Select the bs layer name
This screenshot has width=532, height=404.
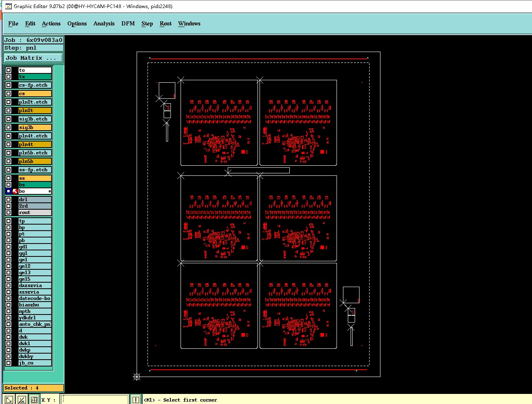tap(35, 185)
